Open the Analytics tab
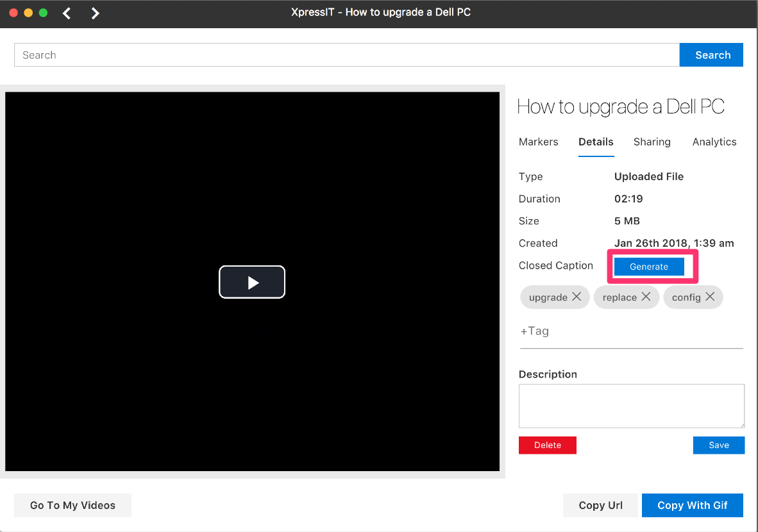The width and height of the screenshot is (758, 532). pyautogui.click(x=714, y=142)
